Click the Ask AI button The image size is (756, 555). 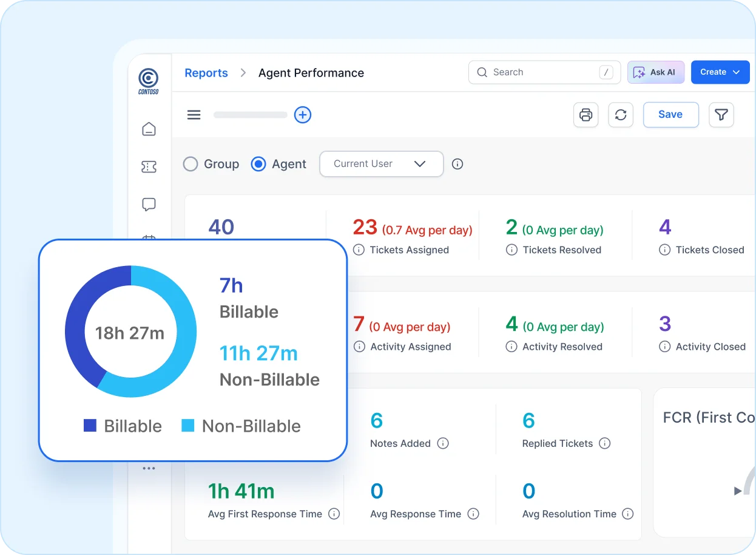(656, 72)
